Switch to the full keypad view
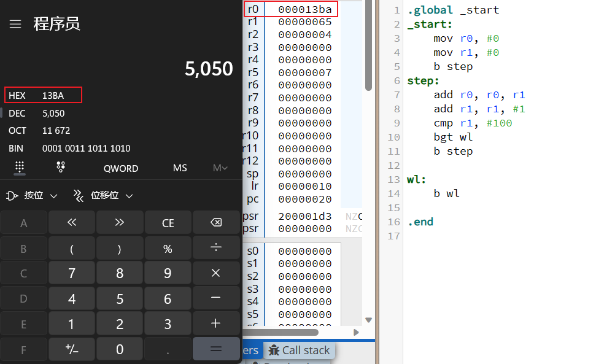596x364 pixels. pos(20,168)
